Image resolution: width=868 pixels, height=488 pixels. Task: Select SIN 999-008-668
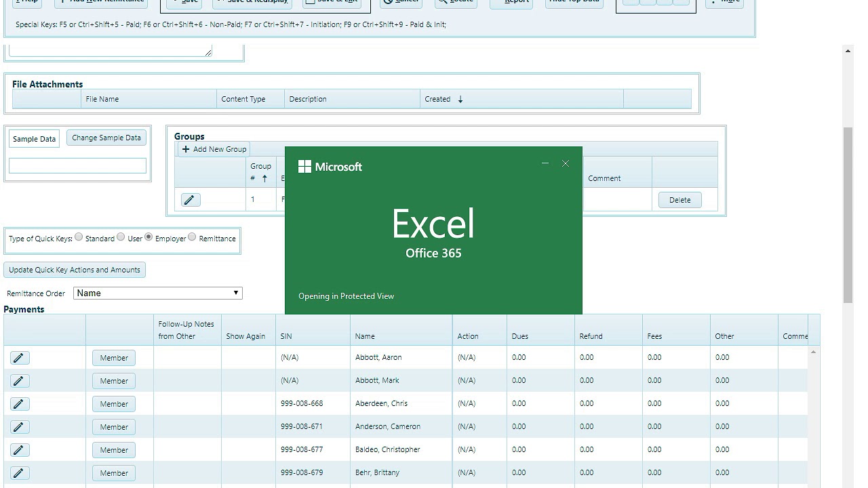point(302,404)
